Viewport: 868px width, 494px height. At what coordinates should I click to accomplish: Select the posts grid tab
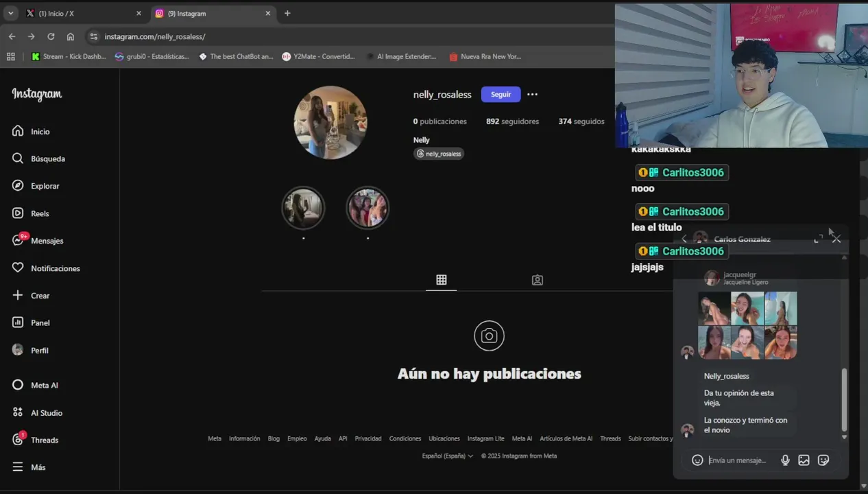click(441, 280)
